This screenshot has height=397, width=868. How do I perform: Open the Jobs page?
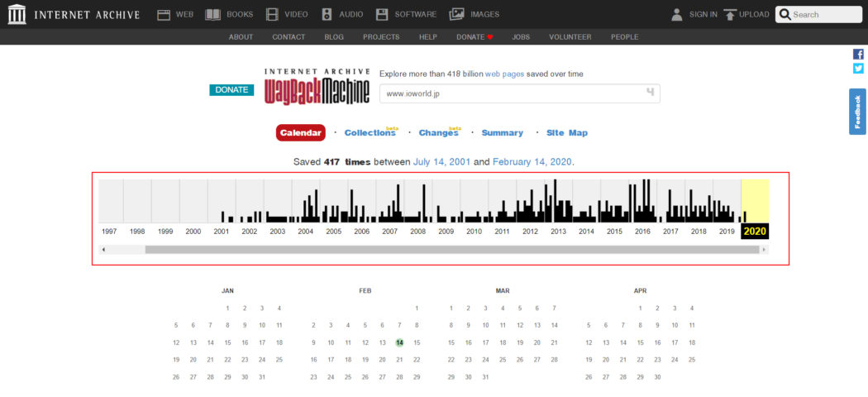pos(521,37)
